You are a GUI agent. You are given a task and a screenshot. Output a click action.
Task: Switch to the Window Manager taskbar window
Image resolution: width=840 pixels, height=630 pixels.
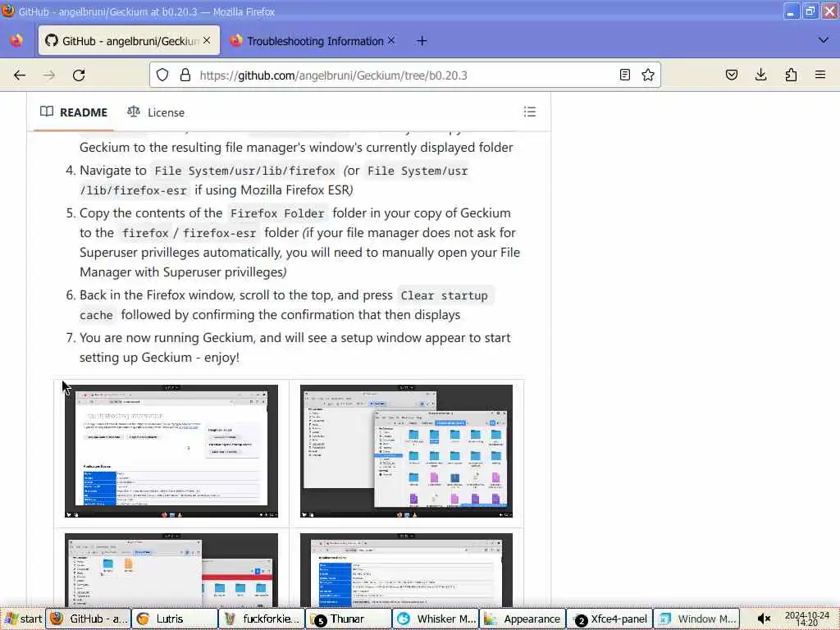coord(696,619)
